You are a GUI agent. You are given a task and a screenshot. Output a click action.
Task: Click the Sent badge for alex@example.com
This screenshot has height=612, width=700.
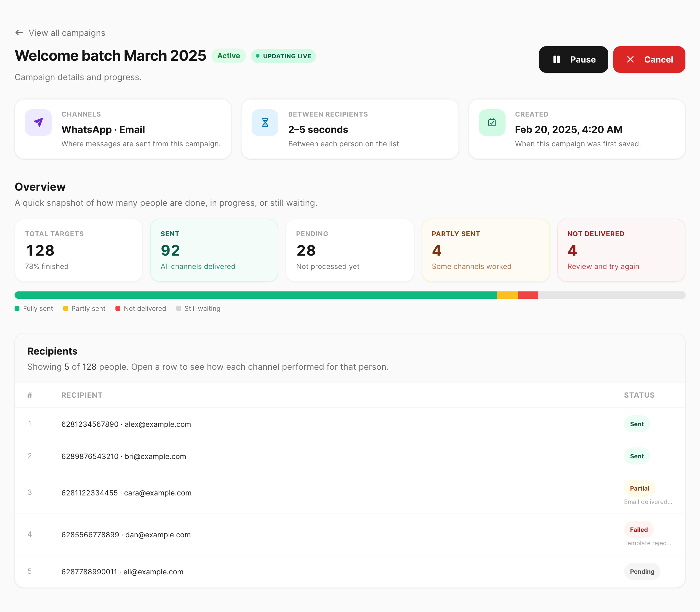637,424
